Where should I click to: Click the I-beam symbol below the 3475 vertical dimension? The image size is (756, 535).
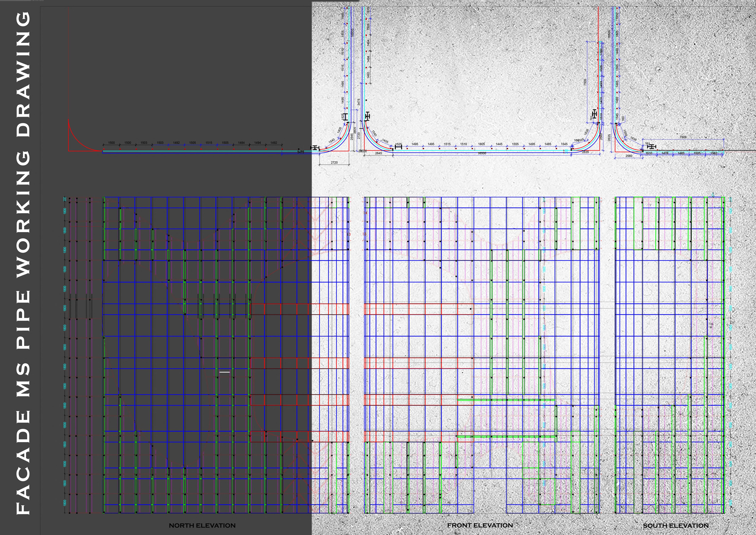coord(368,116)
